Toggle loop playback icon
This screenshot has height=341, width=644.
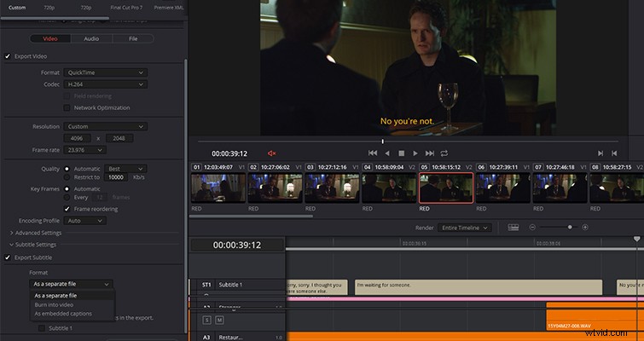[444, 153]
